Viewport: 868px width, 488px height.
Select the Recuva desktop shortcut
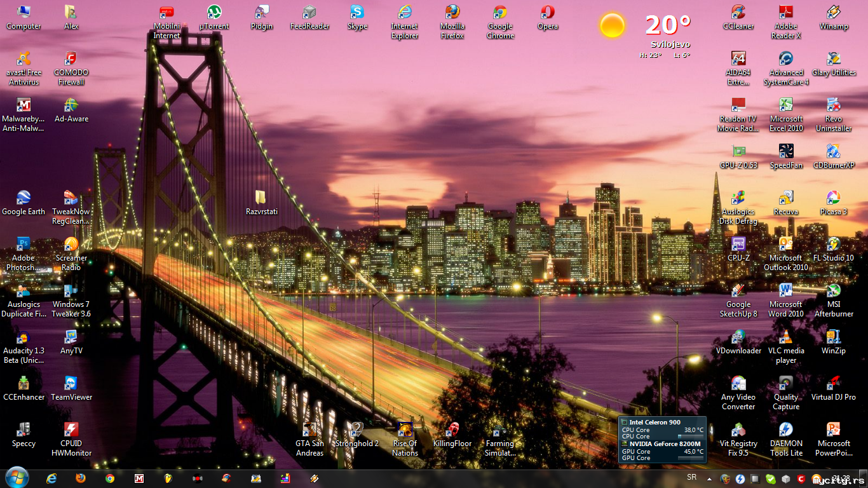786,203
